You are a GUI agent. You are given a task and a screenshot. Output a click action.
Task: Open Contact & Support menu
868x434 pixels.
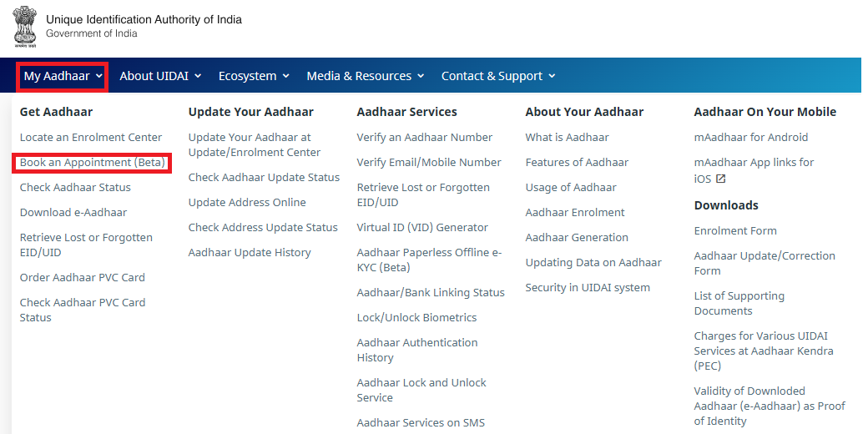(x=498, y=76)
